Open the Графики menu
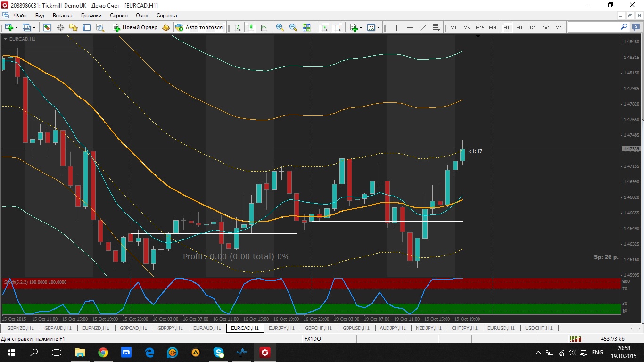 (x=91, y=16)
